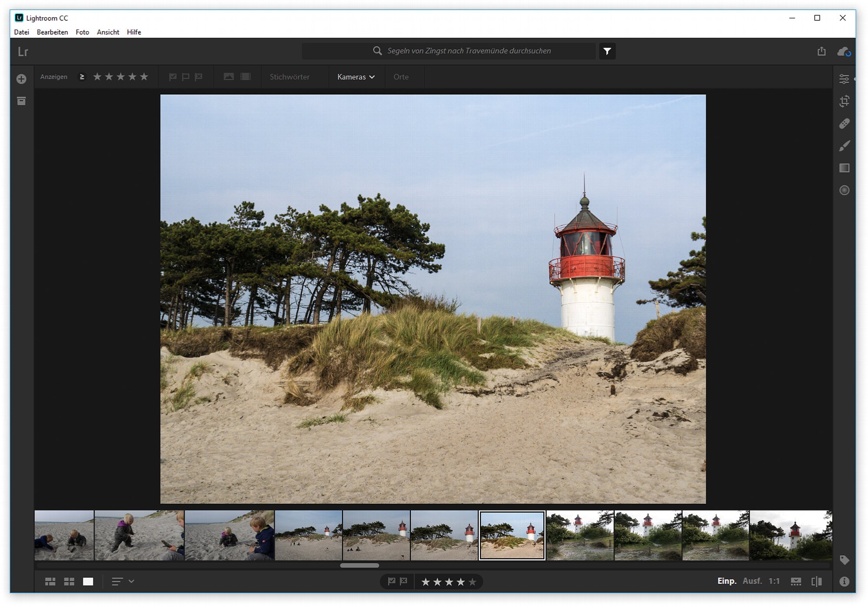Image resolution: width=868 pixels, height=606 pixels.
Task: Toggle the picked flag filter in filter bar
Action: (173, 77)
